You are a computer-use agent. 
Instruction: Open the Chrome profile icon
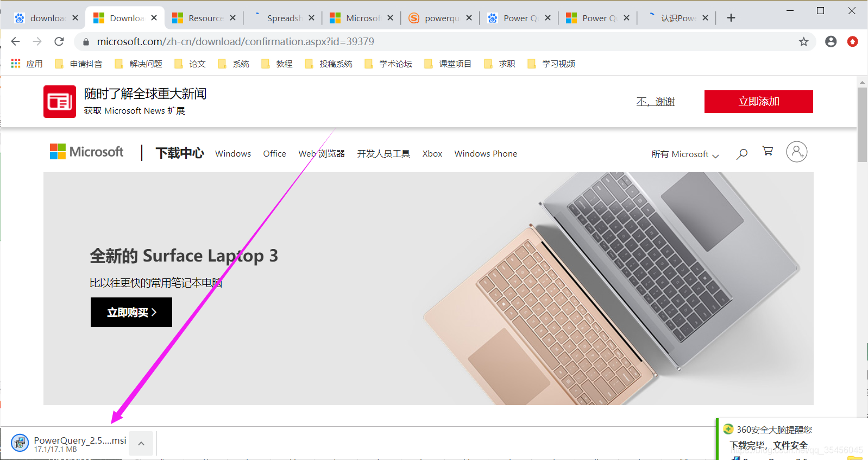tap(831, 41)
